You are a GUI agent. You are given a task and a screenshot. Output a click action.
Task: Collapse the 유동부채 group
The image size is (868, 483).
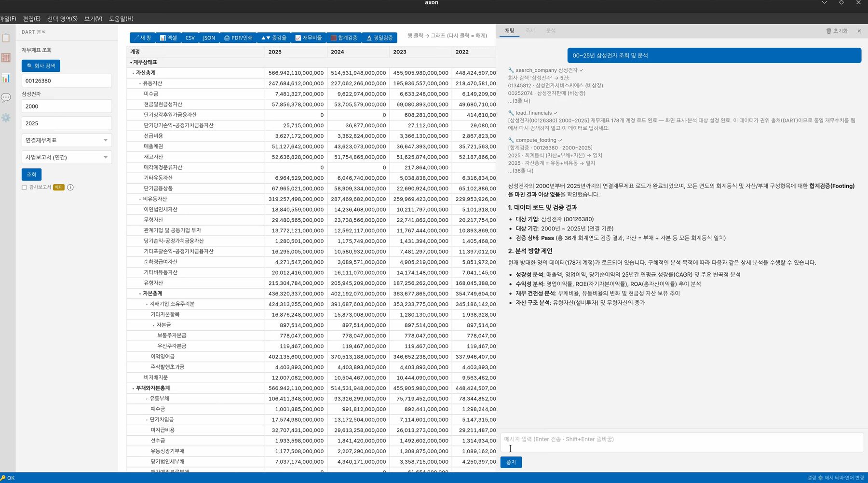[147, 399]
